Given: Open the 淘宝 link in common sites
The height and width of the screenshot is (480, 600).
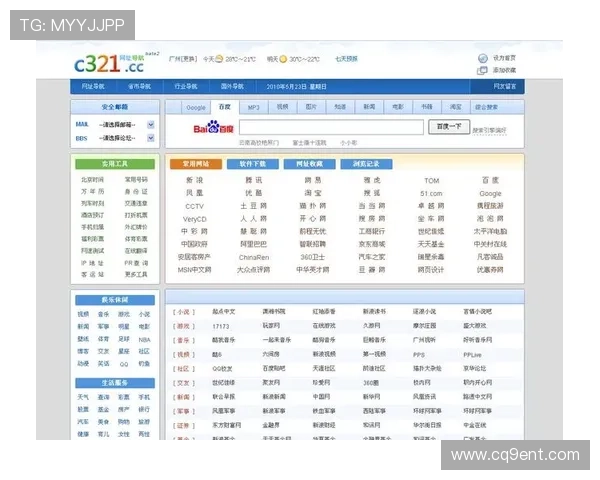Looking at the screenshot, I should pyautogui.click(x=313, y=193).
